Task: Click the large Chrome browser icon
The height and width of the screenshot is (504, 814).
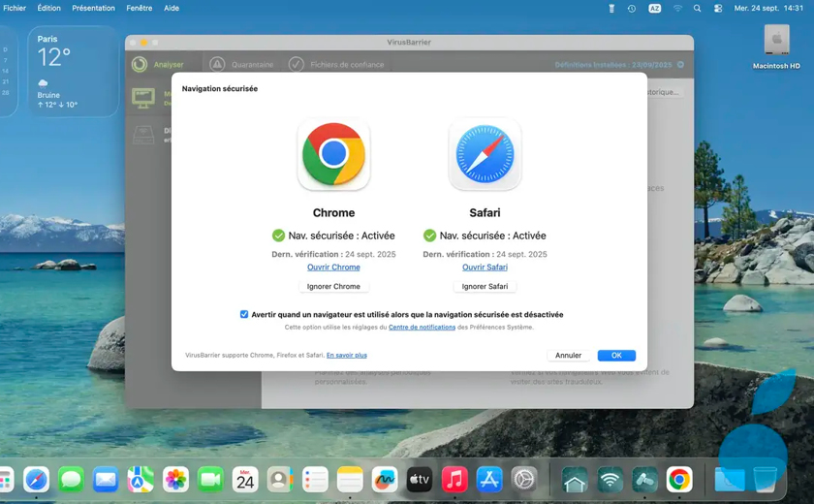Action: click(333, 155)
